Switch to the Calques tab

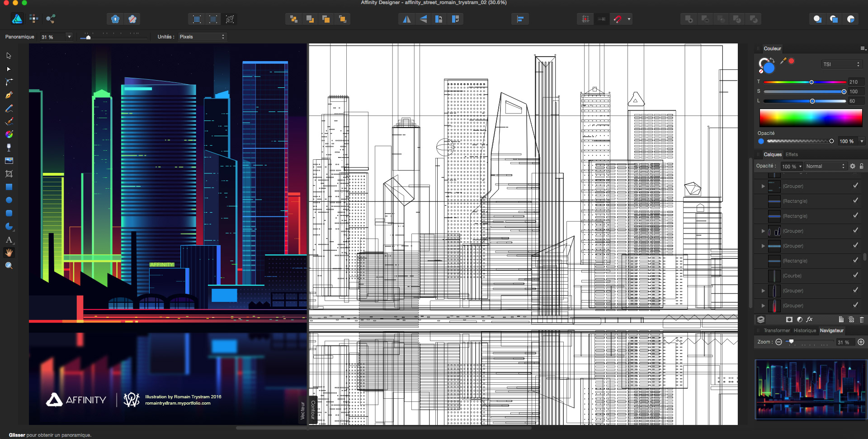[x=773, y=154]
